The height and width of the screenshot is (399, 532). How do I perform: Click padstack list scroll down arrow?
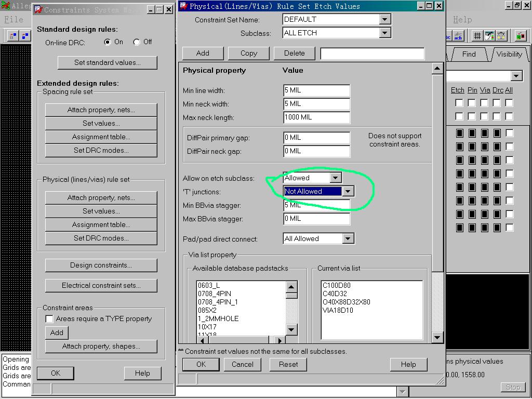tap(291, 329)
